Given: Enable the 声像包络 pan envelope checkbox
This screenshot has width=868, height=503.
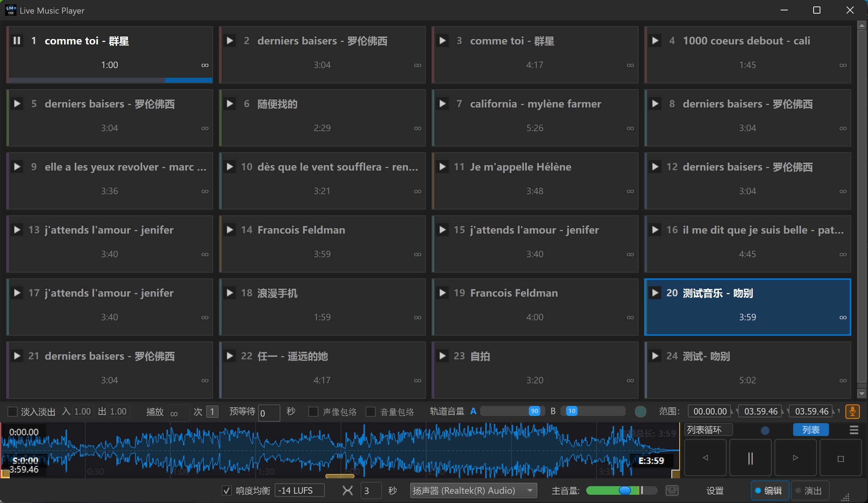Looking at the screenshot, I should [313, 412].
